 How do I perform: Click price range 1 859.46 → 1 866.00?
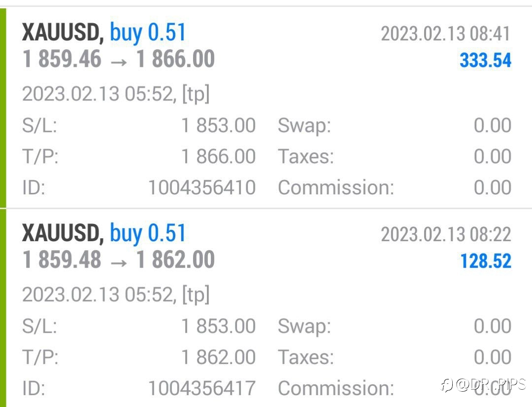(118, 59)
